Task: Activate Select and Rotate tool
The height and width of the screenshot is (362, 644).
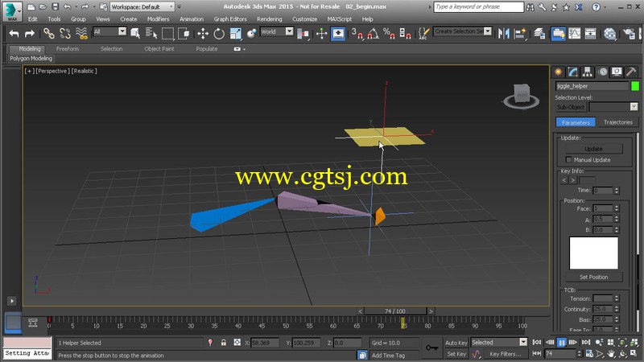Action: pyautogui.click(x=219, y=33)
